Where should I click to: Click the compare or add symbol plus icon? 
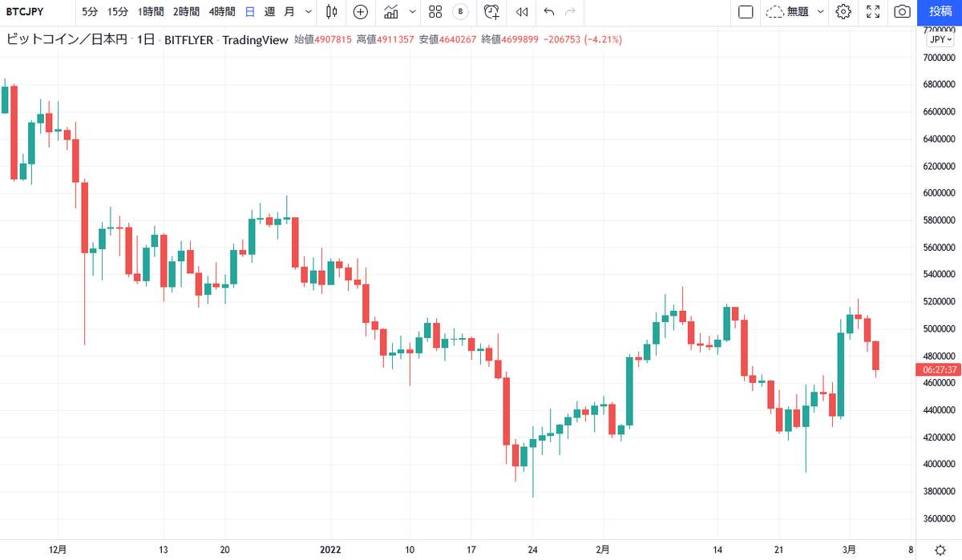361,12
